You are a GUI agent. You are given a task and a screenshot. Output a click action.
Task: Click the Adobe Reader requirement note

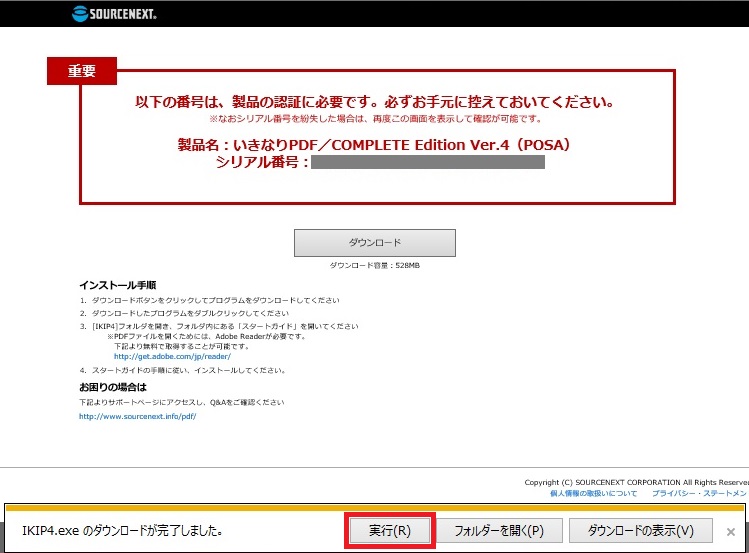pos(206,336)
